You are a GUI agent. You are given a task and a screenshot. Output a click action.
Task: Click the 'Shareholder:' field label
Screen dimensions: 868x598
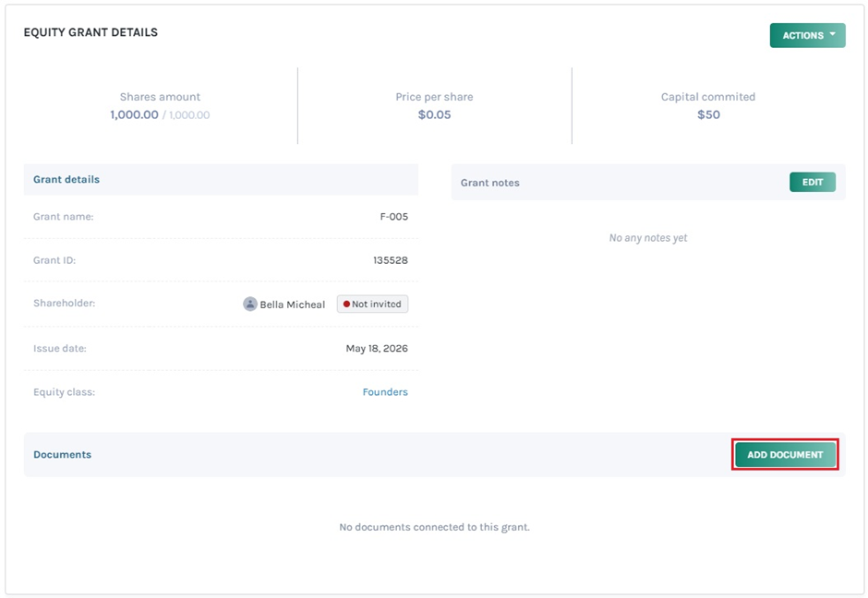(65, 303)
